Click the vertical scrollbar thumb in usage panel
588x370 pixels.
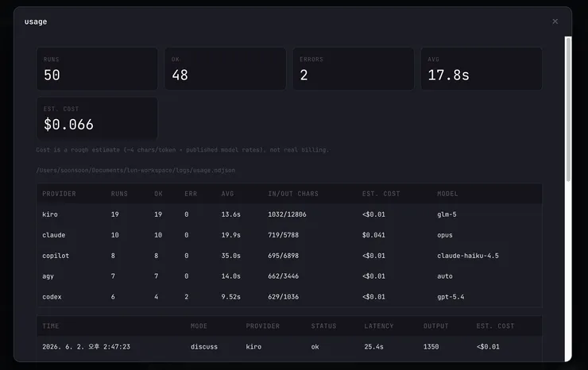(568, 109)
